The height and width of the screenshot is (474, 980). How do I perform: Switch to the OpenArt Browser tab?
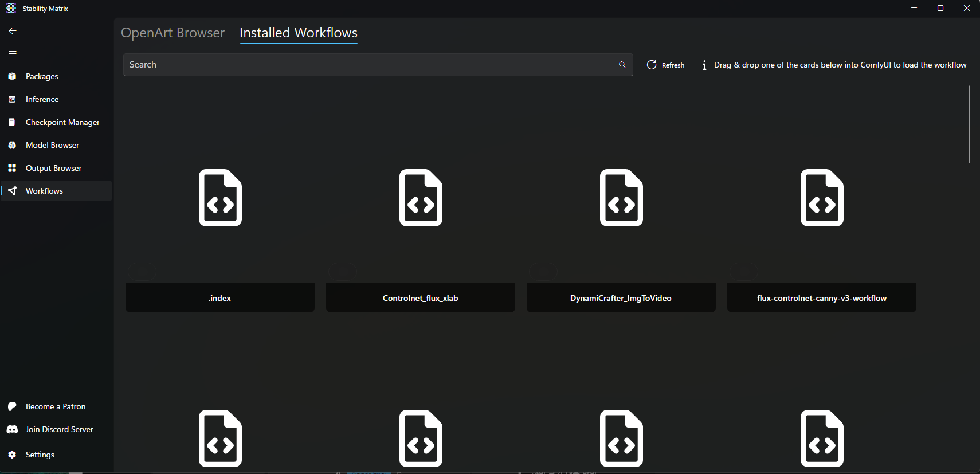click(173, 33)
